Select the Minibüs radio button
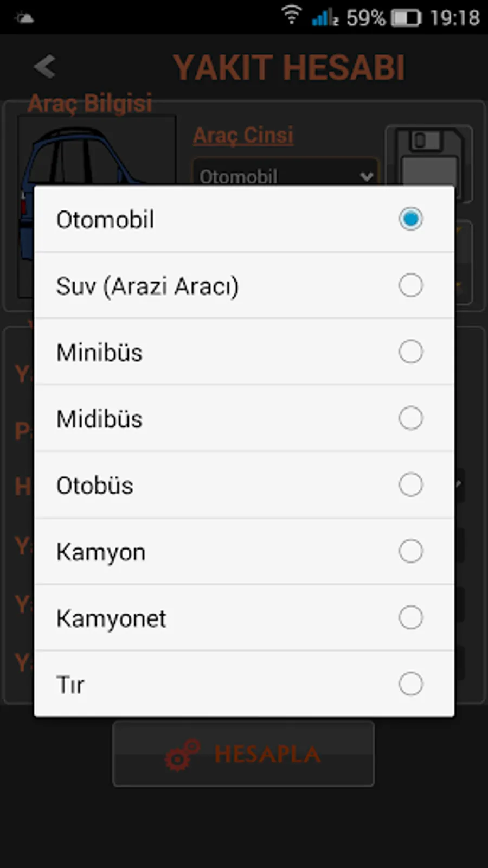Screen dimensions: 488x868 [x=410, y=352]
